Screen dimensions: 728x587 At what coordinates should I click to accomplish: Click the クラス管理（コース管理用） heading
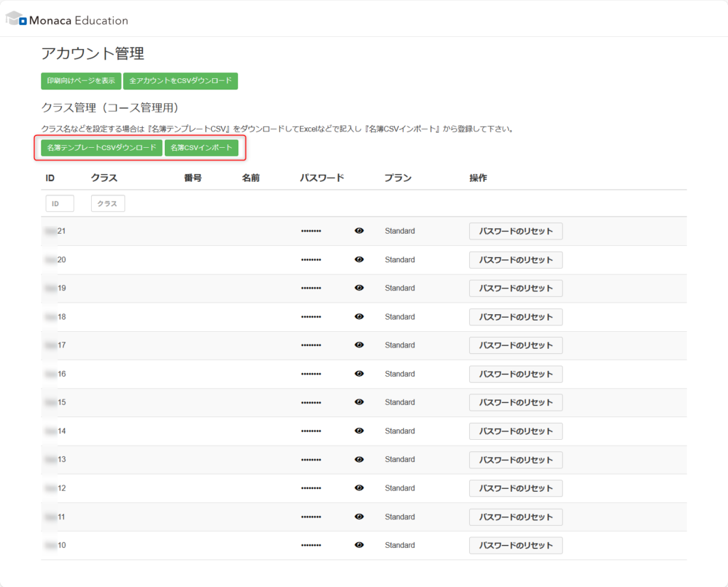110,107
